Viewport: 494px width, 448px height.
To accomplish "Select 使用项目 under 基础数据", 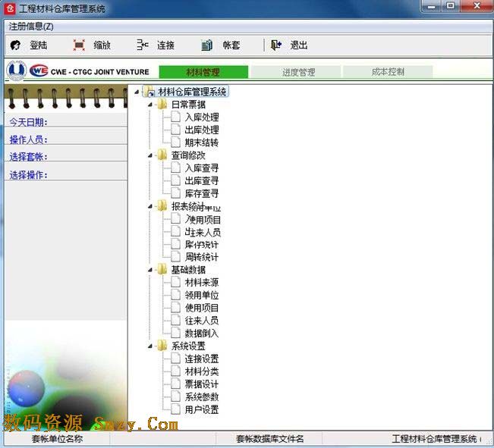I will (202, 308).
